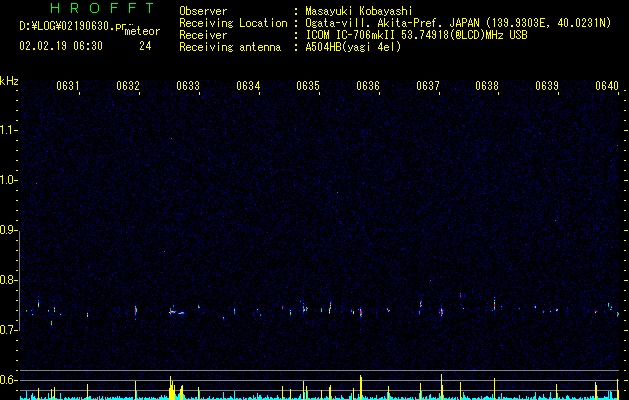629x400 pixels.
Task: Click the 0.7 frequency axis label
Action: pos(9,330)
